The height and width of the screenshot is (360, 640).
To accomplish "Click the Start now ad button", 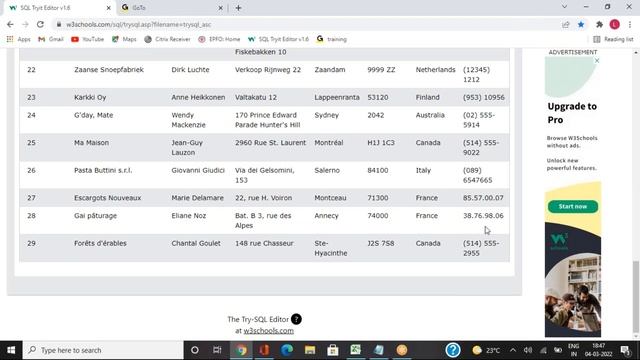I will coord(573,207).
